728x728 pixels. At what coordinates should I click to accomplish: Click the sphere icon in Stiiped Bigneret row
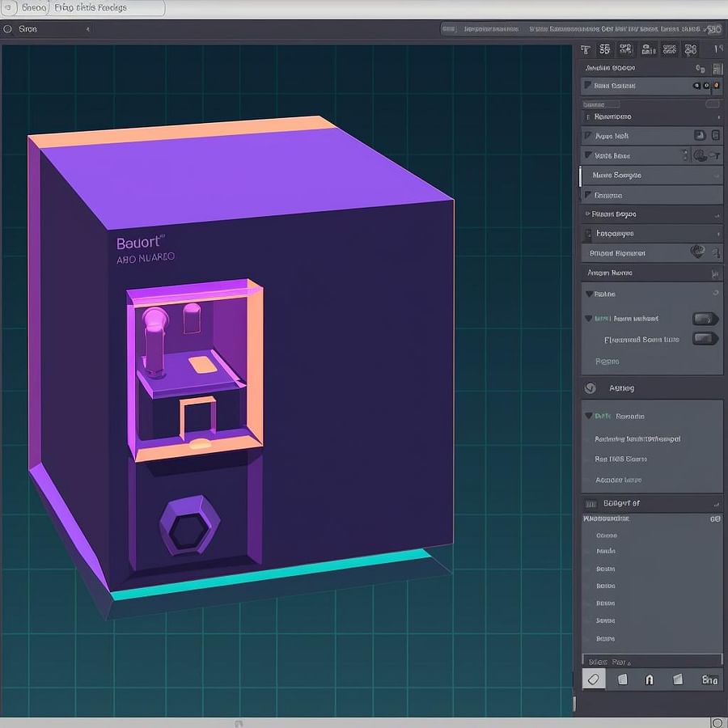[696, 252]
